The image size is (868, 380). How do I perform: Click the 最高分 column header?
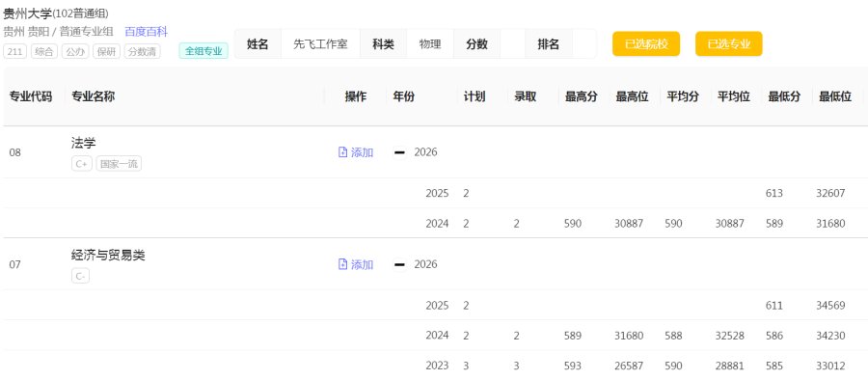pyautogui.click(x=581, y=96)
